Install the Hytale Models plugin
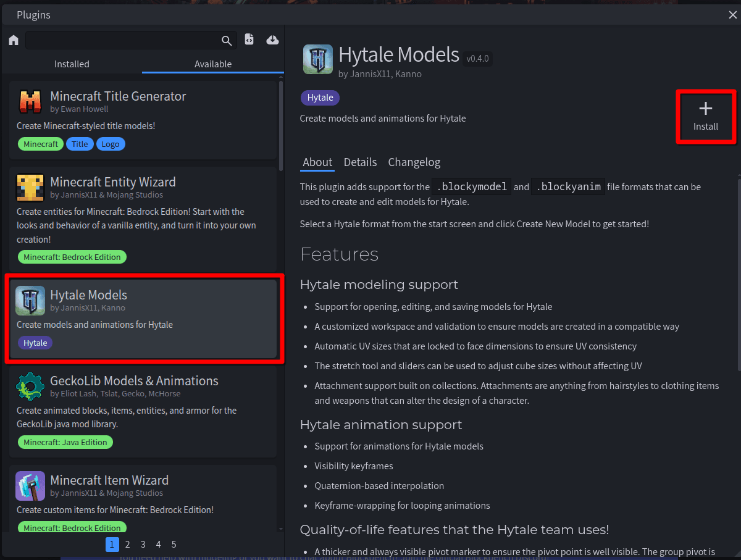The width and height of the screenshot is (741, 560). click(x=705, y=116)
